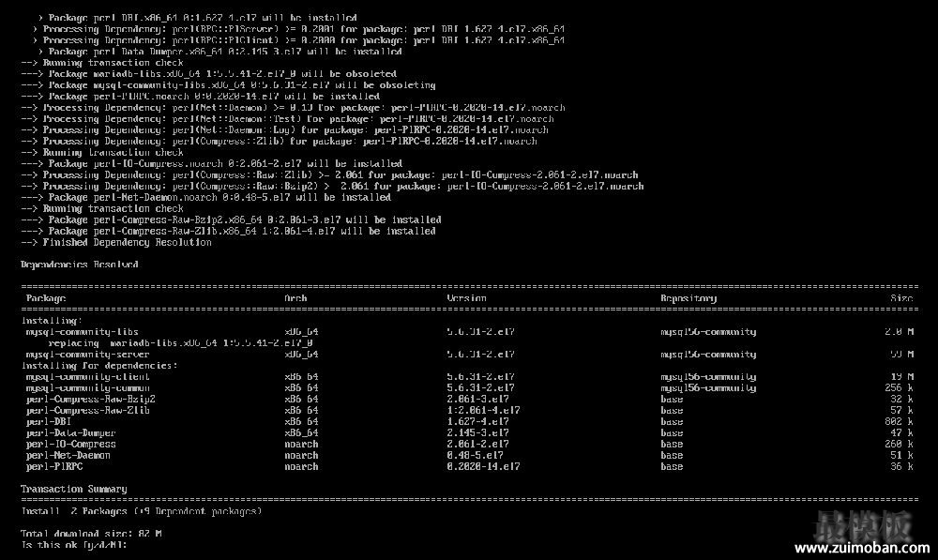
Task: Click 'mysql-community-common' table row name
Action: tap(88, 387)
